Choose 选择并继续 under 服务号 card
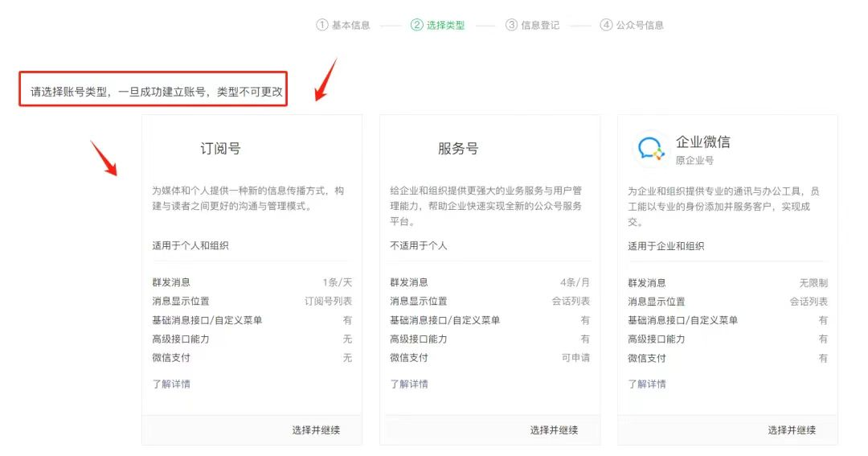The image size is (868, 456). (554, 430)
